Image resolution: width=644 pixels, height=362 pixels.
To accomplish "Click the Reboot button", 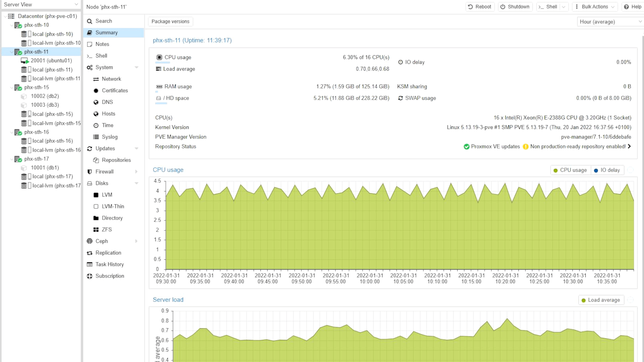I will [x=479, y=6].
